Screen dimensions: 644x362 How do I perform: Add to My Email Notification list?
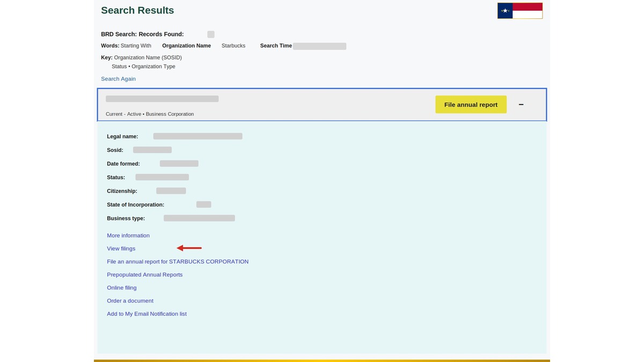[x=147, y=314]
